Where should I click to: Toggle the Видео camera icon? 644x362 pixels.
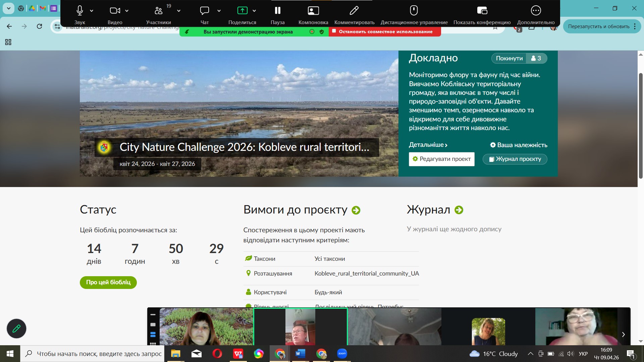coord(115,11)
